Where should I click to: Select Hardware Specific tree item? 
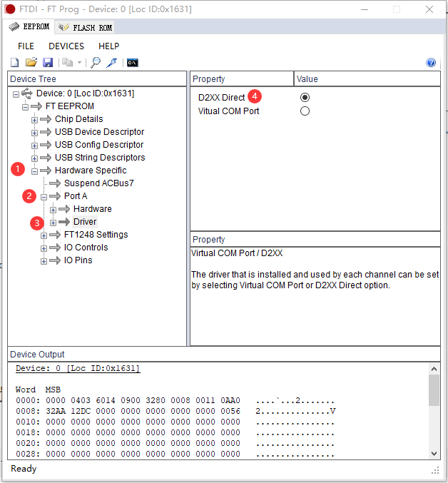click(91, 171)
